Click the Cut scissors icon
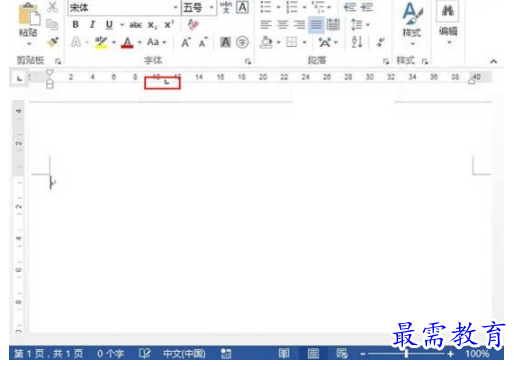This screenshot has height=366, width=514. click(52, 7)
